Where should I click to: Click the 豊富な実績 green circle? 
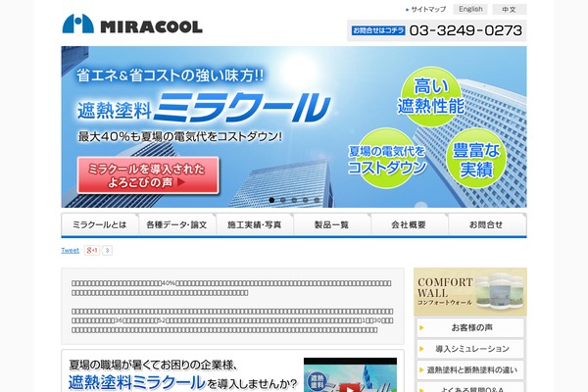[476, 159]
